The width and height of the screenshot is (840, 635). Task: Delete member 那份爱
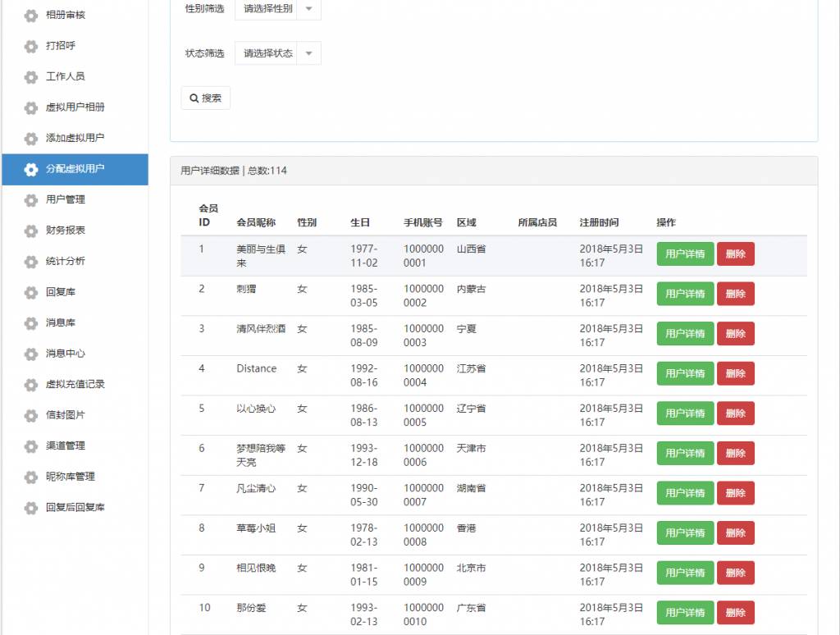(736, 613)
